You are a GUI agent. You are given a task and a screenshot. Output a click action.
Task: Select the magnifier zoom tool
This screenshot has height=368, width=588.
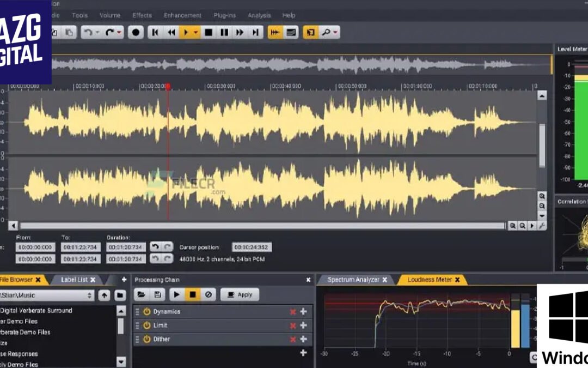pos(326,32)
